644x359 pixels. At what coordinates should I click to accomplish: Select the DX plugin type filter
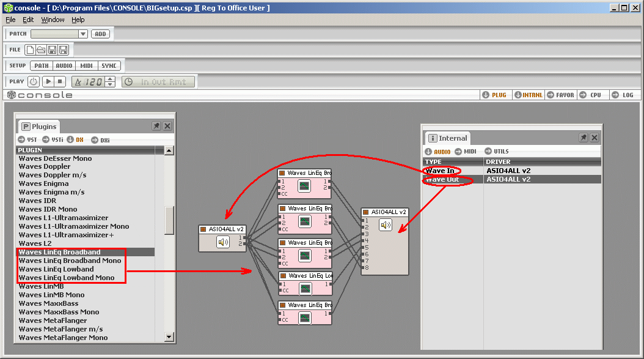[75, 140]
